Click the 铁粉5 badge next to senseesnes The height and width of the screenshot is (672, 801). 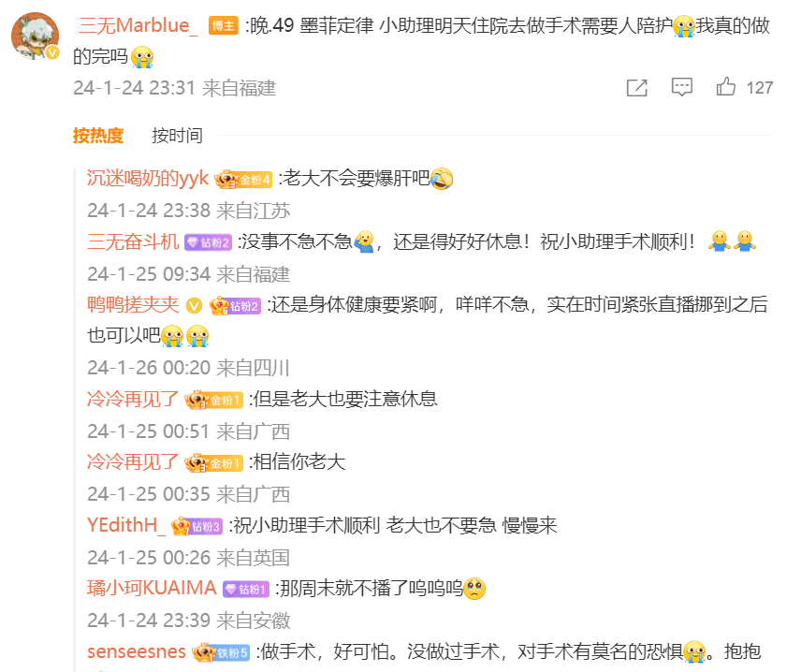[221, 652]
